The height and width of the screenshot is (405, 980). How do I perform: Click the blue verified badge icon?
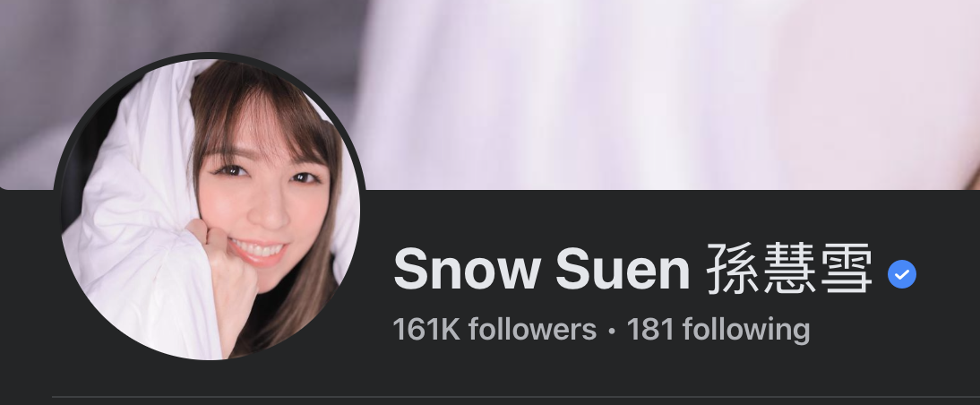pos(902,274)
